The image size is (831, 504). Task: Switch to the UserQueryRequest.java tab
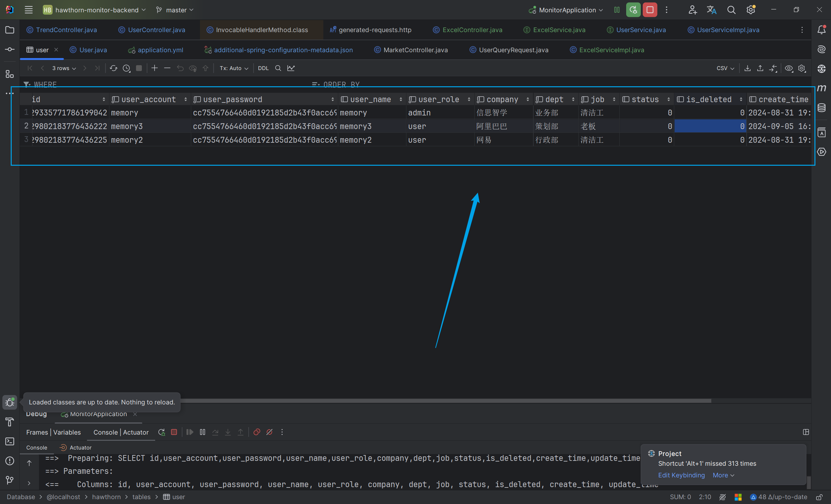[509, 50]
